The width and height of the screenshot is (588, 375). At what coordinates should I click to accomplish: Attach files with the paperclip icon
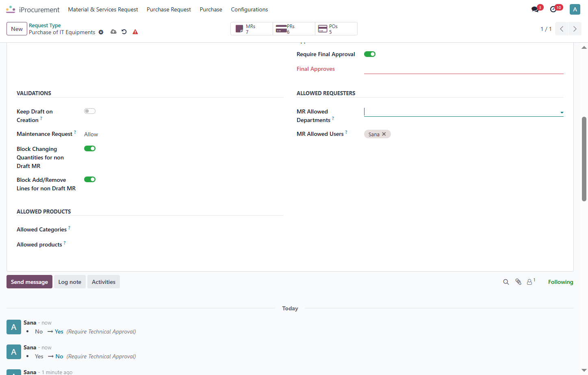coord(518,282)
